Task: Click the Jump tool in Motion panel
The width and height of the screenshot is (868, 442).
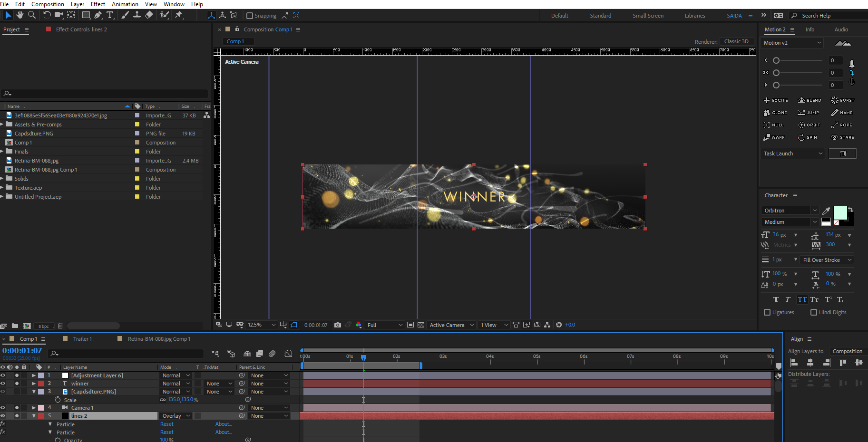Action: pyautogui.click(x=809, y=113)
